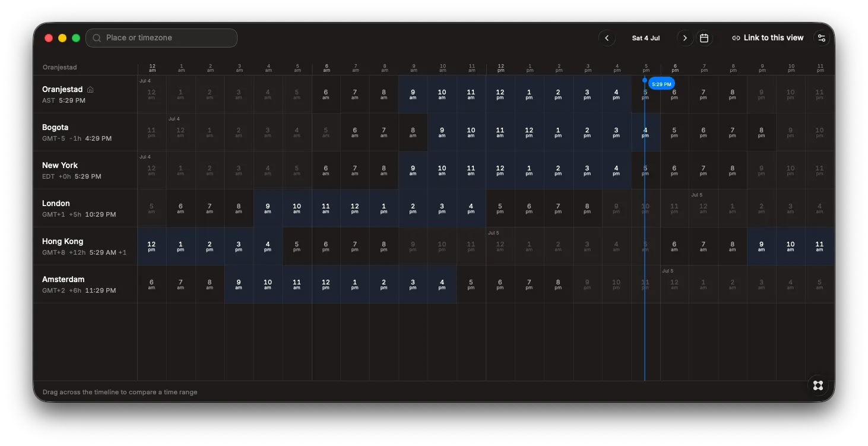Screen dimensions: 868x446
Task: Select the Bogota city row label
Action: coord(55,128)
